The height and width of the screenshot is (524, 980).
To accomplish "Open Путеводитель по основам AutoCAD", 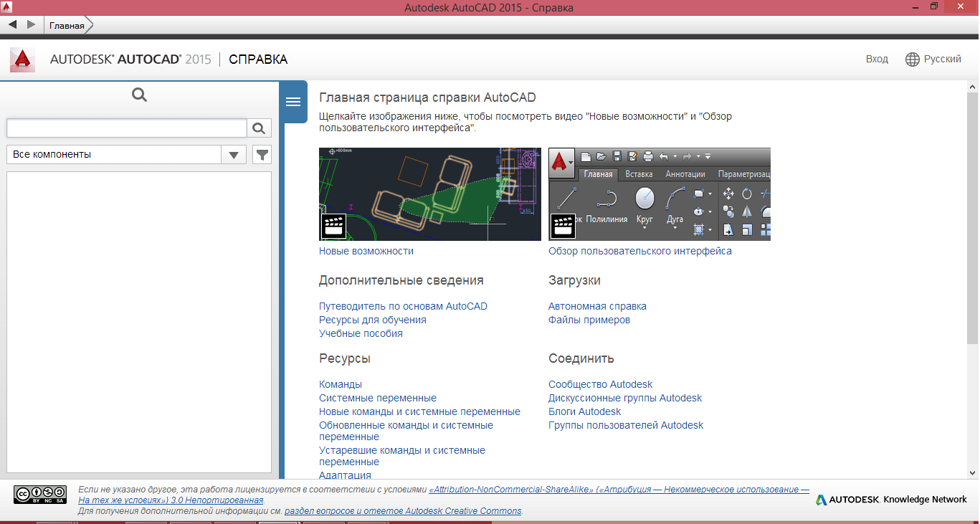I will click(x=403, y=306).
